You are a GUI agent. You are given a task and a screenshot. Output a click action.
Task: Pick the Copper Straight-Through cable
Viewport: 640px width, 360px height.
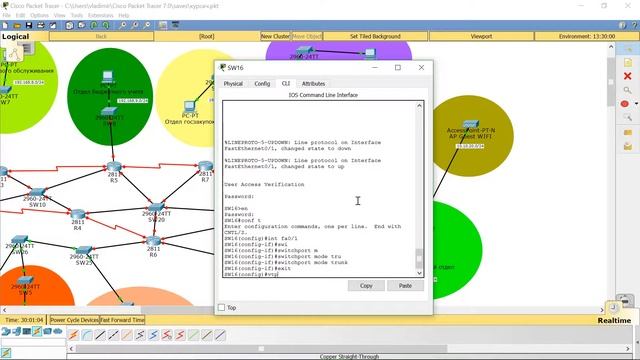pyautogui.click(x=100, y=335)
